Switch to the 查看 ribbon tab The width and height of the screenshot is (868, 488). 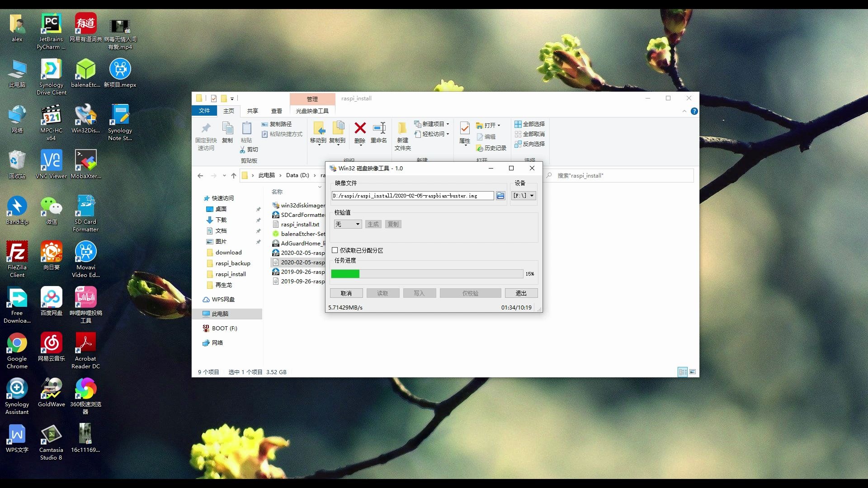pyautogui.click(x=276, y=111)
